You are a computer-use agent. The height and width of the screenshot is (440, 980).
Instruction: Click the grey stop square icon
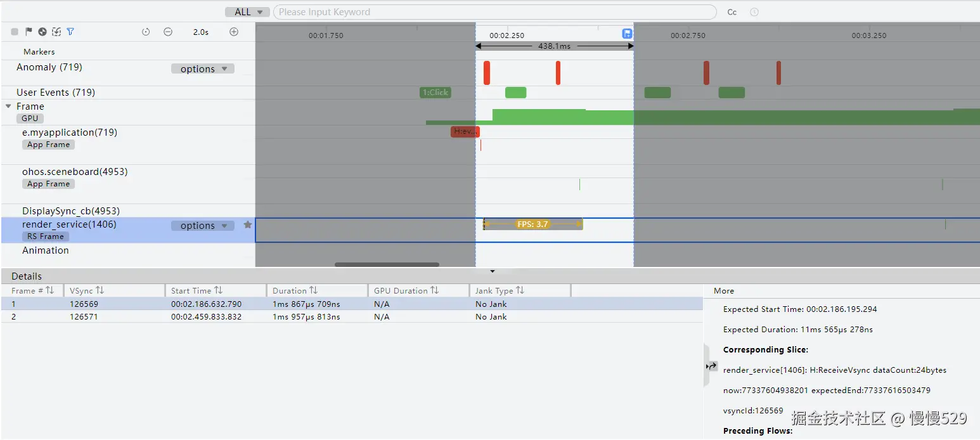(x=15, y=32)
